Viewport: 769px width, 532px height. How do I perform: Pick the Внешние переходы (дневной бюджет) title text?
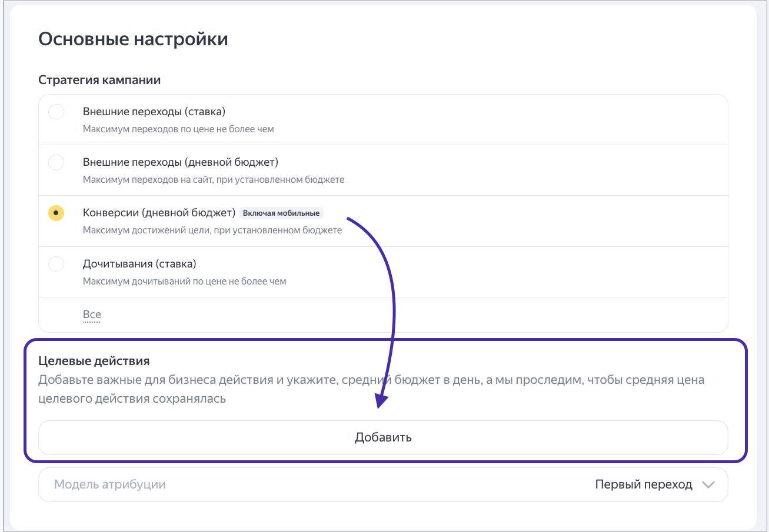tap(180, 162)
